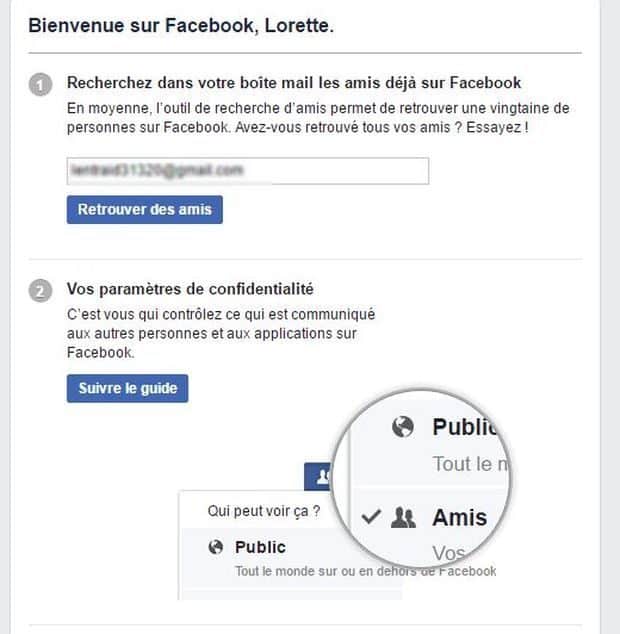Click the checkmark next to Amis
Image resolution: width=620 pixels, height=634 pixels.
371,516
